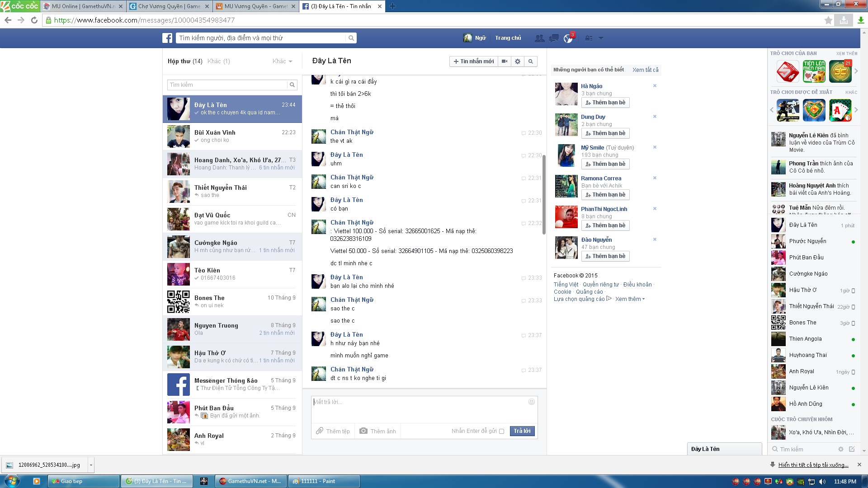The width and height of the screenshot is (868, 488).
Task: Expand the 'Khác' inbox dropdown
Action: (x=283, y=61)
